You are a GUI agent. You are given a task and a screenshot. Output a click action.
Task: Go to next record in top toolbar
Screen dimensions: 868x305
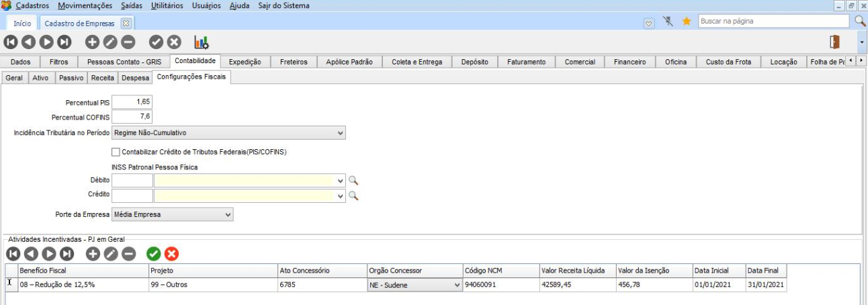click(x=46, y=42)
